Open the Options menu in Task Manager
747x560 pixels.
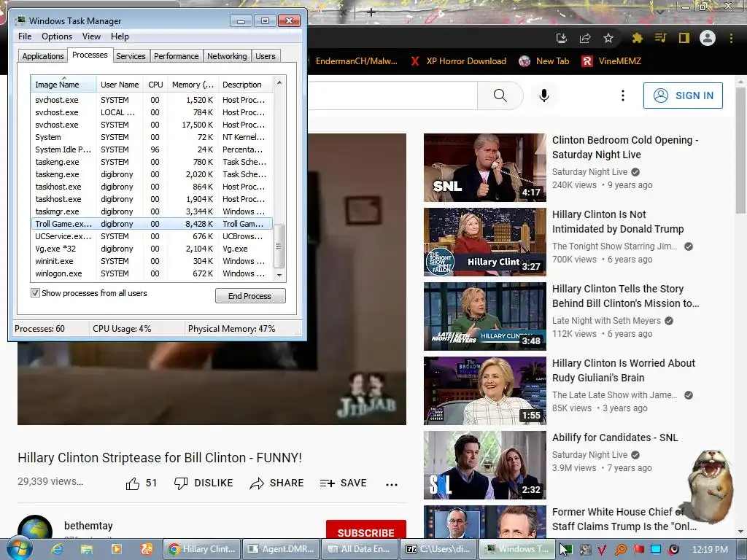click(57, 36)
